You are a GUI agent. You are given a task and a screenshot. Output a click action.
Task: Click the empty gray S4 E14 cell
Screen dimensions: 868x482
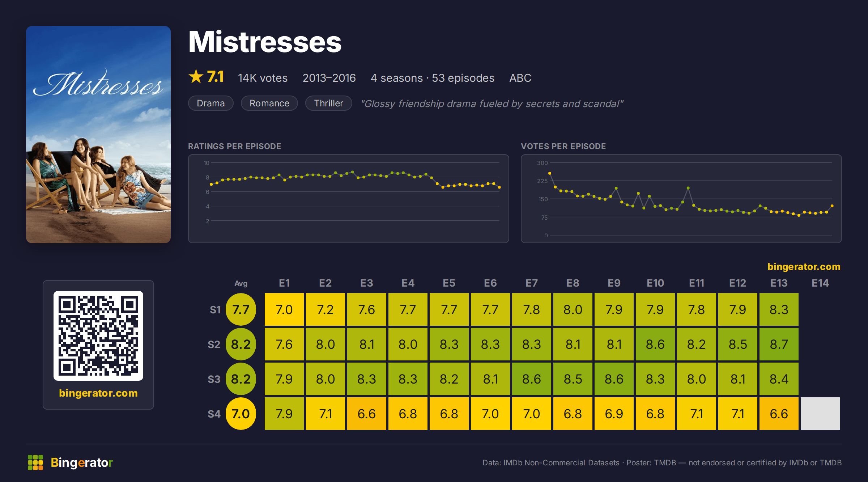click(x=820, y=414)
